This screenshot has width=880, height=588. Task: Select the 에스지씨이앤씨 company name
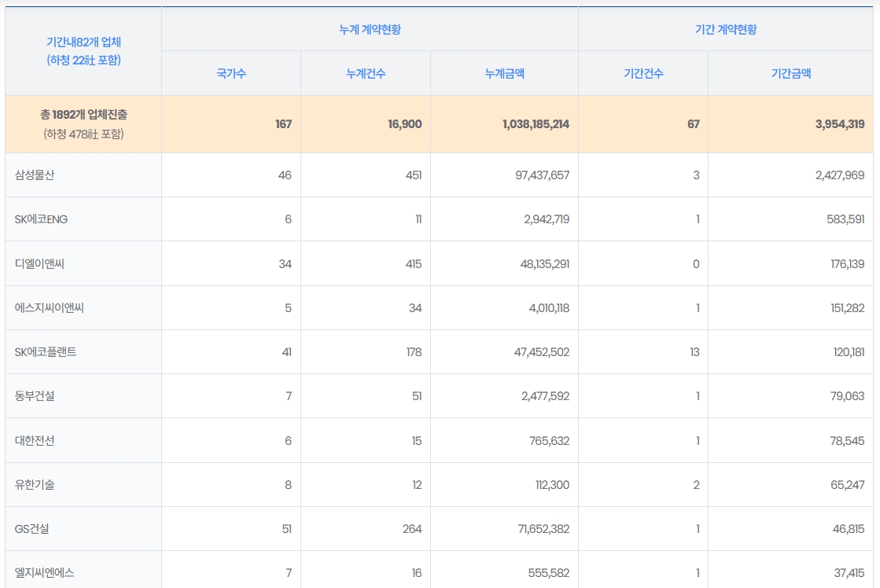(x=50, y=308)
